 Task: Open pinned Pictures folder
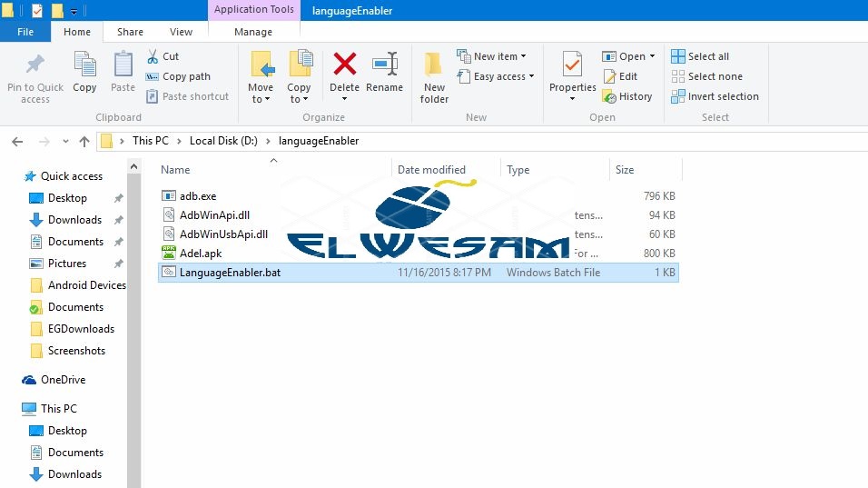tap(67, 264)
